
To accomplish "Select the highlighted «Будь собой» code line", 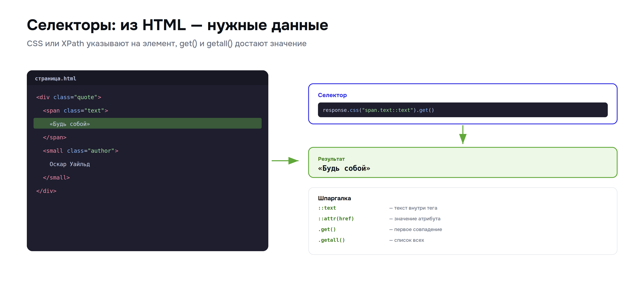I will [148, 124].
